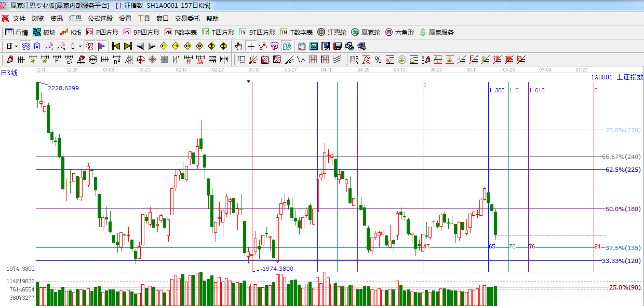The height and width of the screenshot is (306, 644).
Task: Expand the 日 period dropdown arrow
Action: coord(16,46)
